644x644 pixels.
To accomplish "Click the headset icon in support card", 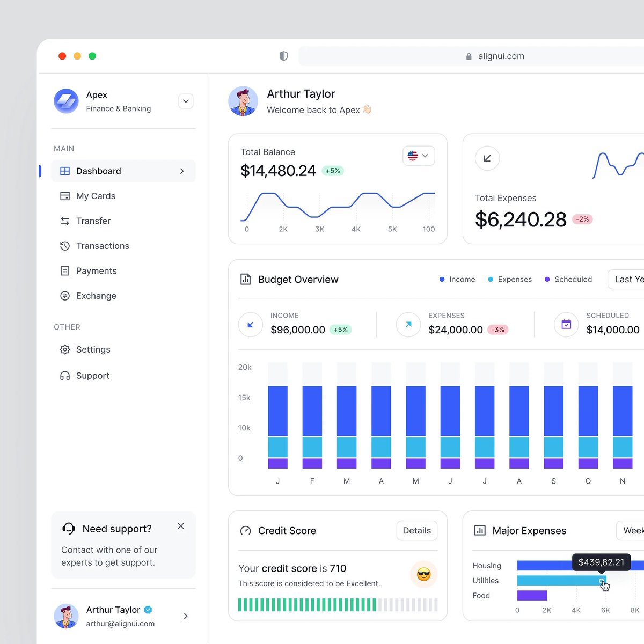I will click(69, 529).
